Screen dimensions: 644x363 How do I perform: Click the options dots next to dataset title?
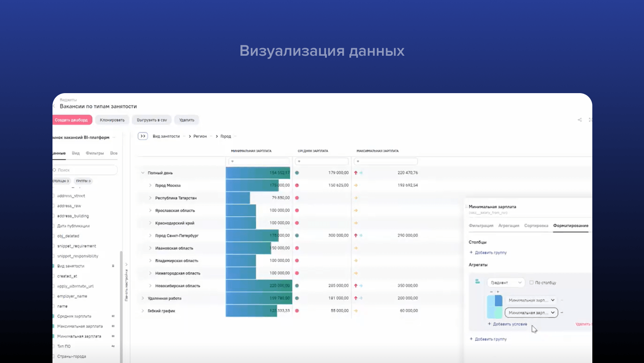pos(114,137)
